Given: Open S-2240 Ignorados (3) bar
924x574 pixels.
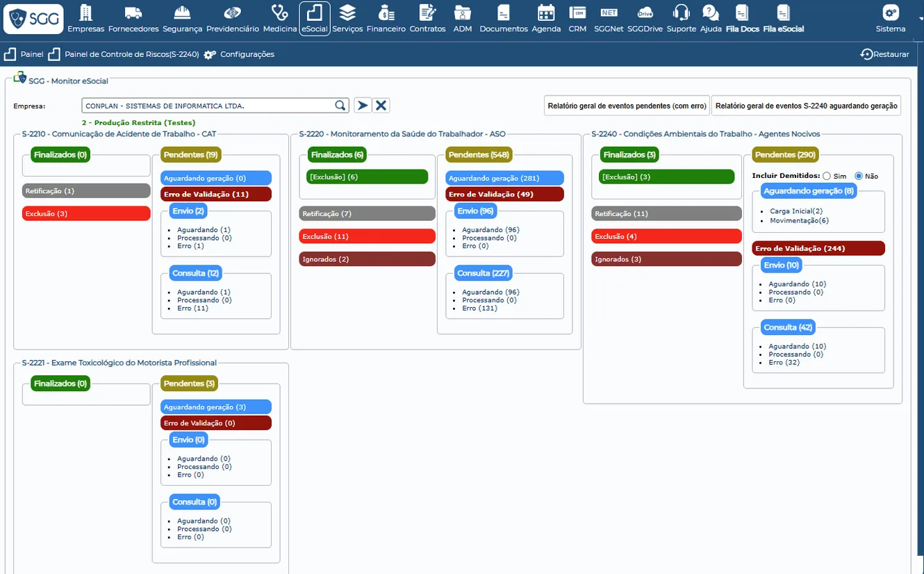Looking at the screenshot, I should pos(667,259).
